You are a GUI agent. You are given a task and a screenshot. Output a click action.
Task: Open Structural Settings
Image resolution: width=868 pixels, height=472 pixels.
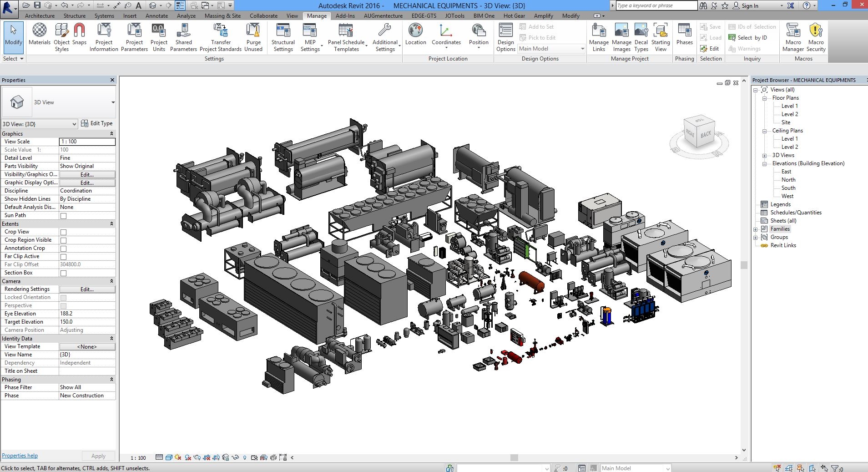(x=283, y=36)
